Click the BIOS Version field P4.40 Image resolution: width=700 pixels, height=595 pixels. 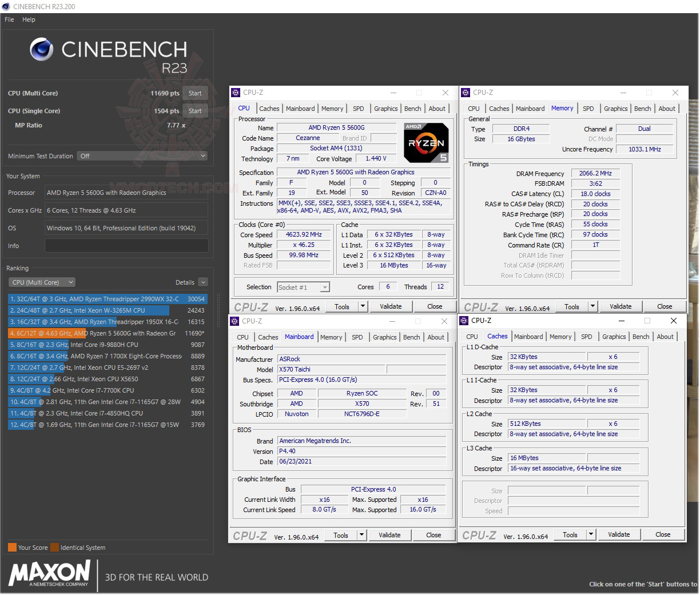pos(361,451)
